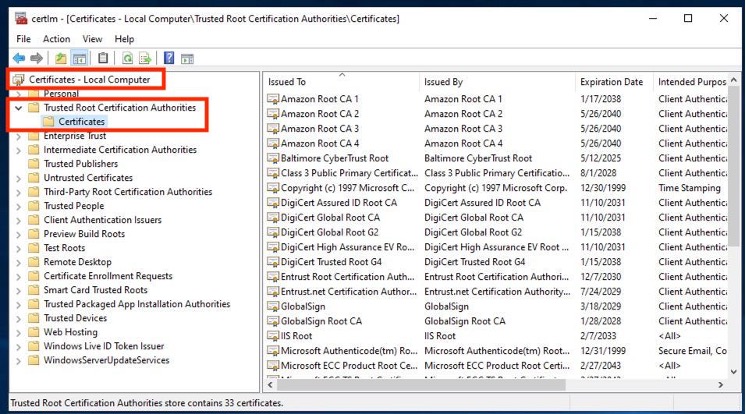The image size is (746, 414).
Task: Click the horizontal scrollbar thumb
Action: coord(421,384)
